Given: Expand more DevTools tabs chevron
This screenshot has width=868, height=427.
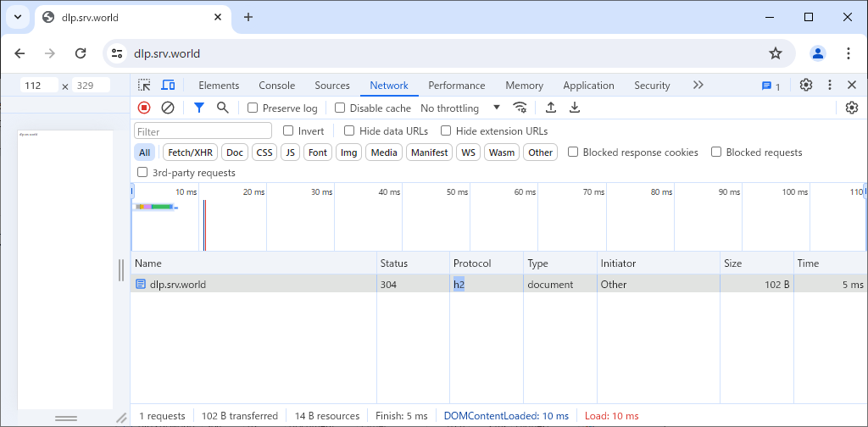Looking at the screenshot, I should tap(698, 86).
